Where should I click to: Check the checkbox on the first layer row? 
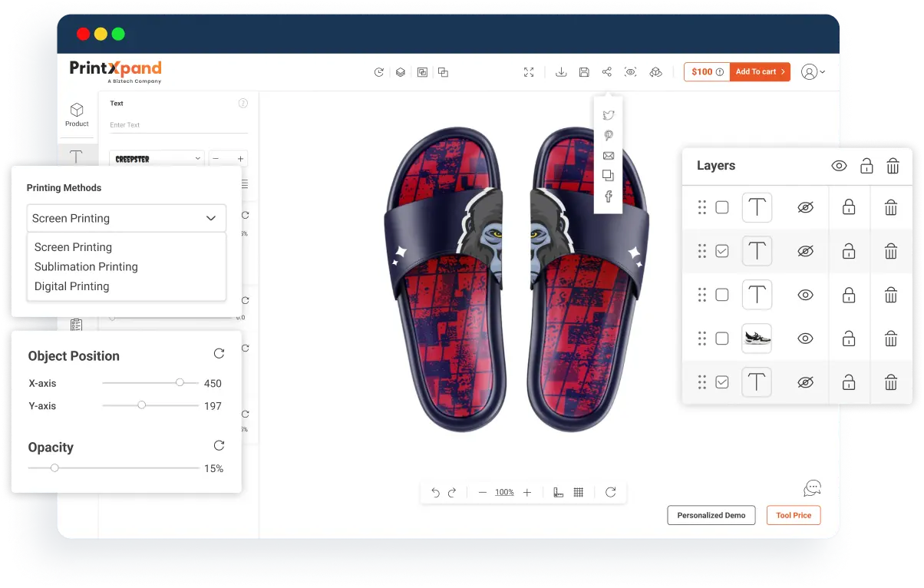[722, 207]
